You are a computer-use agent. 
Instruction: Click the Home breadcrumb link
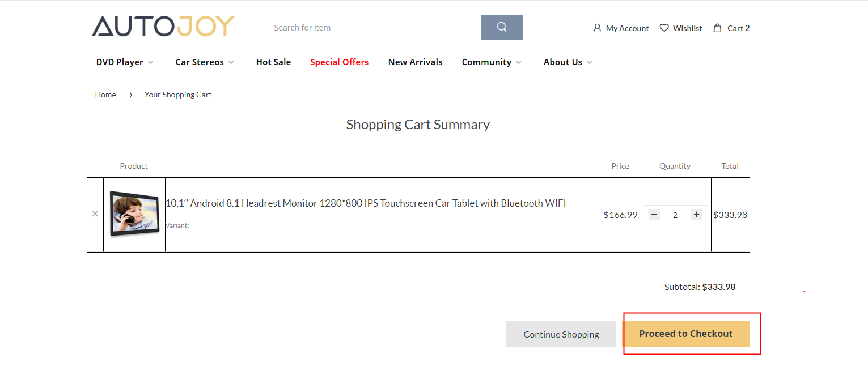click(x=105, y=95)
